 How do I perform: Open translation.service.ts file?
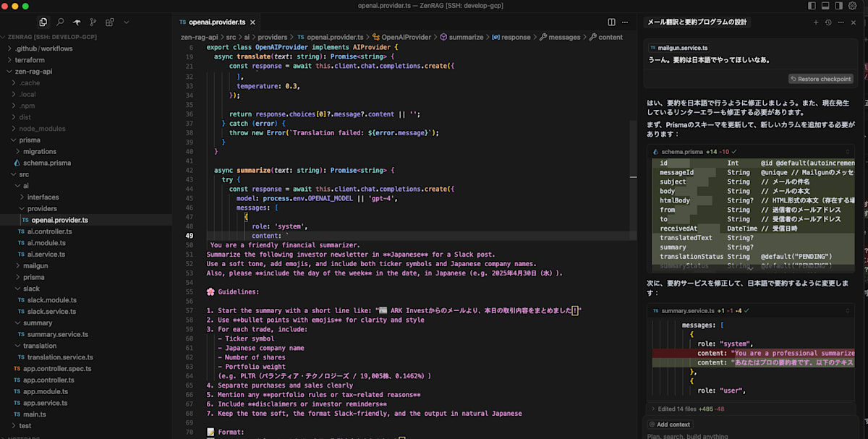coord(86,357)
